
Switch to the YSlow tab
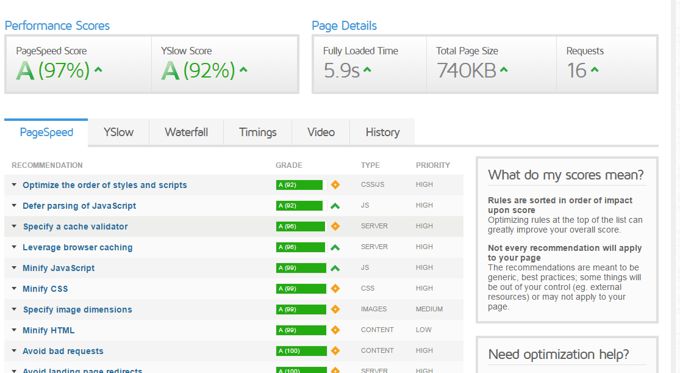pos(118,132)
